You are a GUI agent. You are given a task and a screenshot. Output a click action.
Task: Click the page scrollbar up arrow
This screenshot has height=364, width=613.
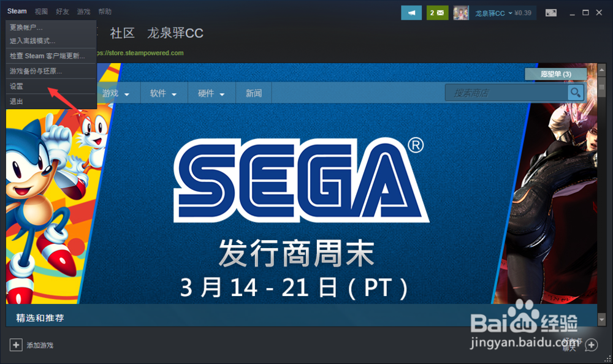602,70
